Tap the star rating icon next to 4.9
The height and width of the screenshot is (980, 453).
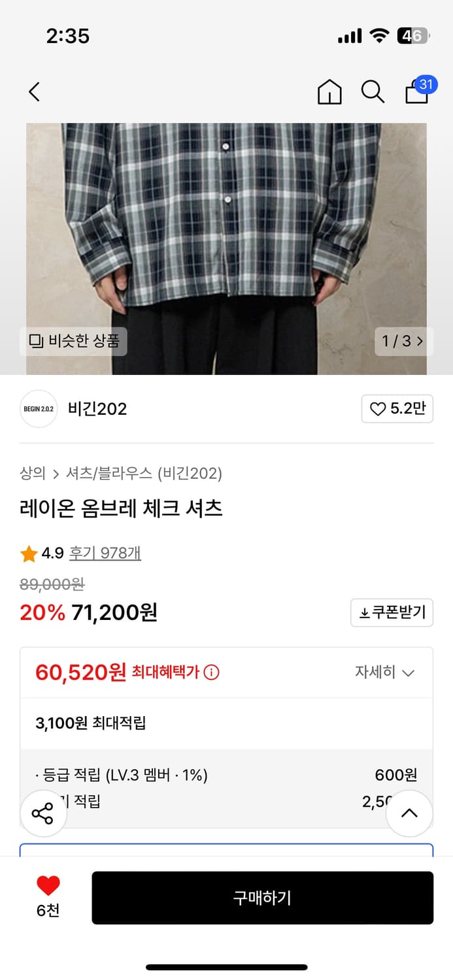click(x=29, y=552)
